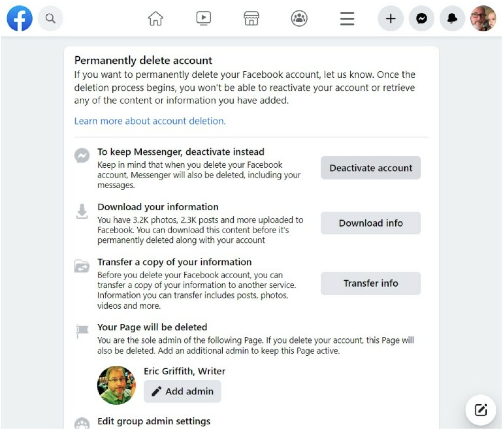504x431 pixels.
Task: Click the Add admin button
Action: click(x=182, y=391)
